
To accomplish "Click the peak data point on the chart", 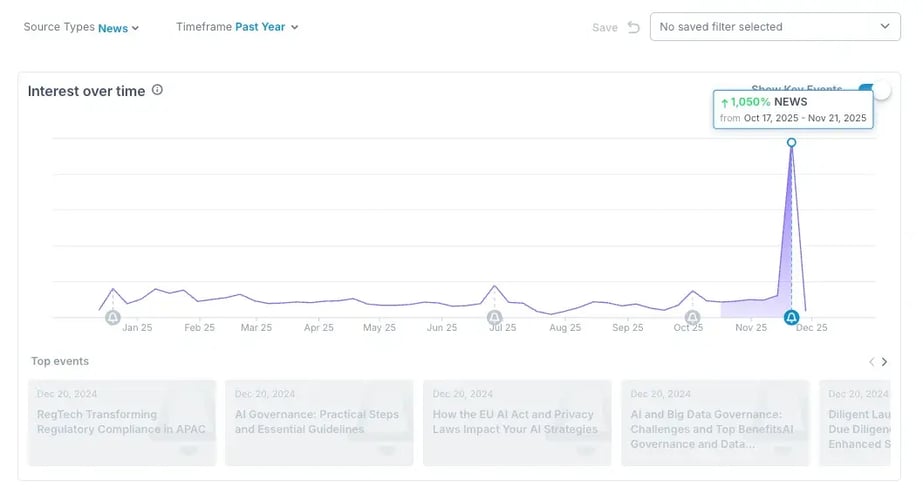I will [791, 143].
